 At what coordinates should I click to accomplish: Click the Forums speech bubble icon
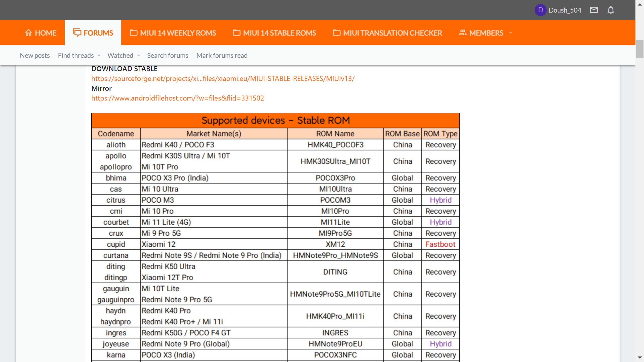(77, 33)
